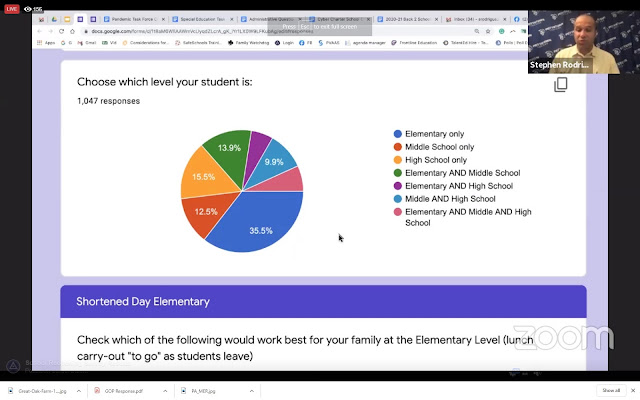Click the Shortened Day Elementary section header
The image size is (640, 400).
[x=323, y=302]
